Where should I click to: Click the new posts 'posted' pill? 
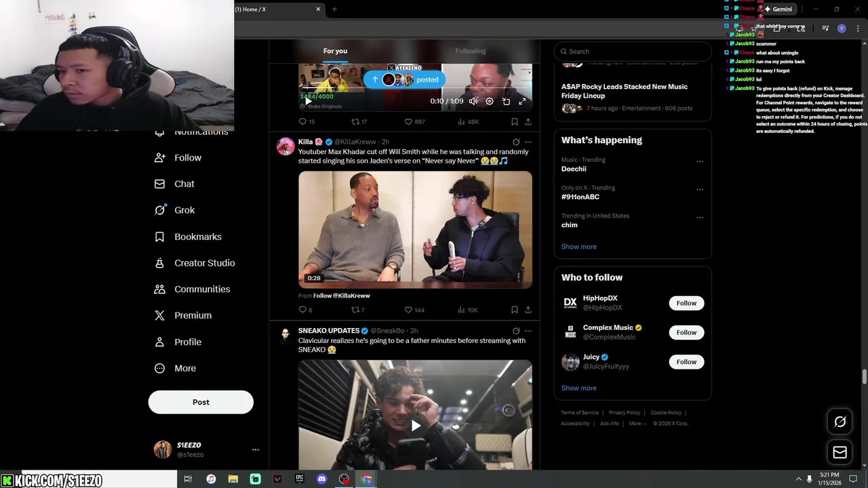click(404, 79)
